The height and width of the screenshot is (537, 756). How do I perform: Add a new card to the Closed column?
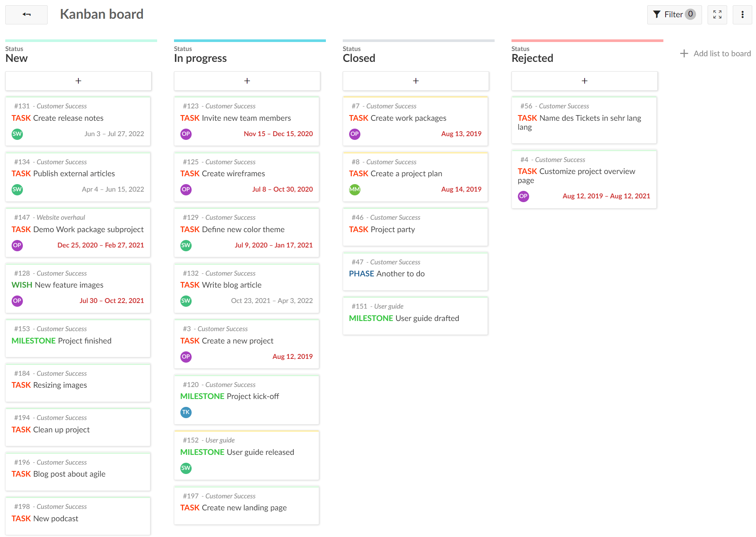(x=415, y=81)
